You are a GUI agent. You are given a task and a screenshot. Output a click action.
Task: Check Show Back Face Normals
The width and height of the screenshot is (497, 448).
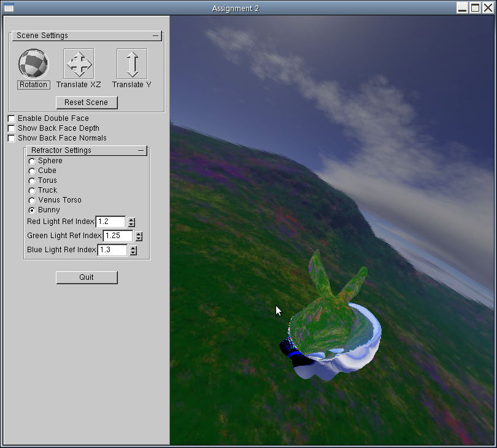click(12, 138)
